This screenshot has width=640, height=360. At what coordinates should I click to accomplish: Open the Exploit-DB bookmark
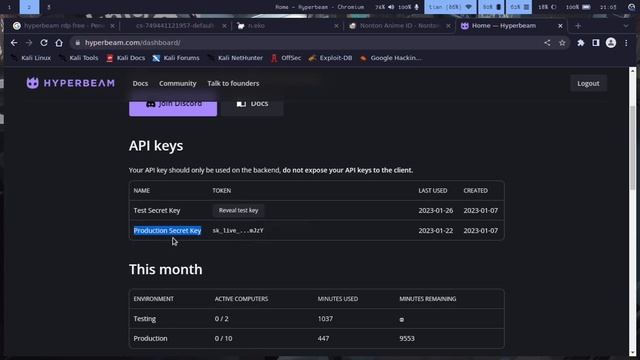point(330,58)
